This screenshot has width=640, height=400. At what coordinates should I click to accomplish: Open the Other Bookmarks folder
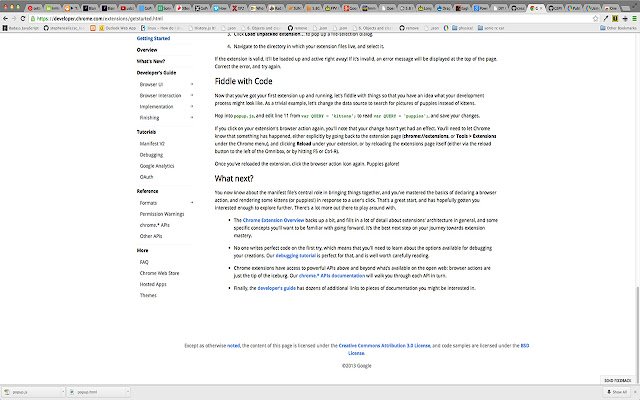[618, 28]
